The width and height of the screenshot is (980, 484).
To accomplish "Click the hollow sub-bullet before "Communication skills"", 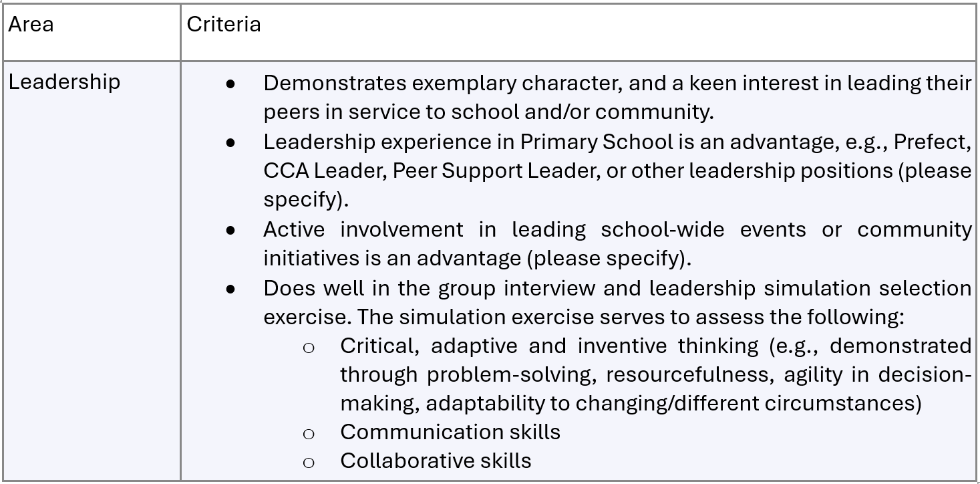I will pyautogui.click(x=309, y=434).
